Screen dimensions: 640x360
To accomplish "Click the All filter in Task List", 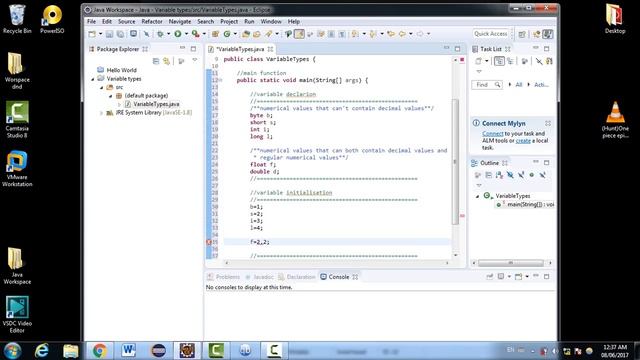I will (518, 84).
